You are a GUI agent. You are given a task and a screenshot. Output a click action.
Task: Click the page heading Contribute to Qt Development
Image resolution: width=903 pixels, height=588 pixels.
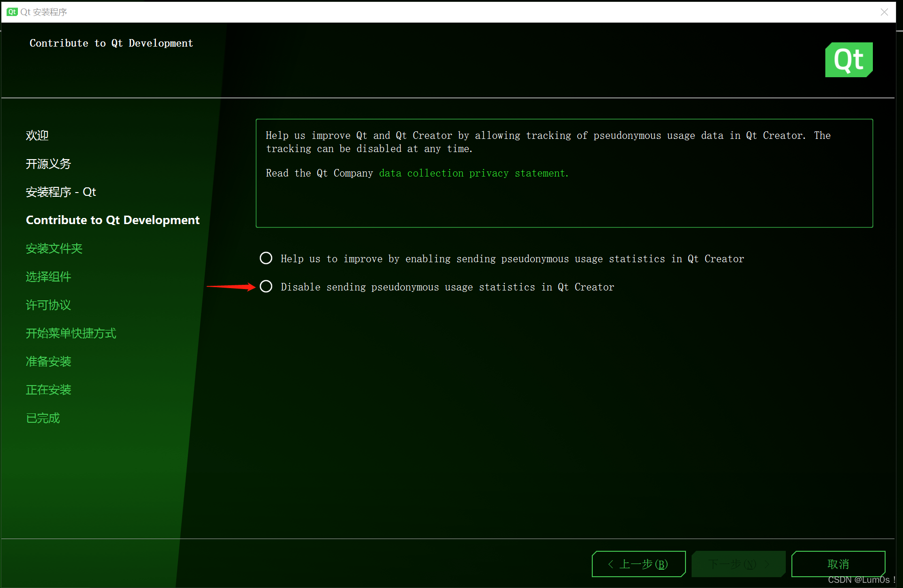(x=111, y=43)
